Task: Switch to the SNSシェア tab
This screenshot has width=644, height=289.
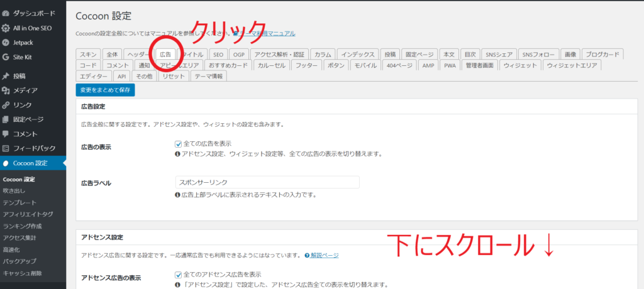Action: point(499,55)
